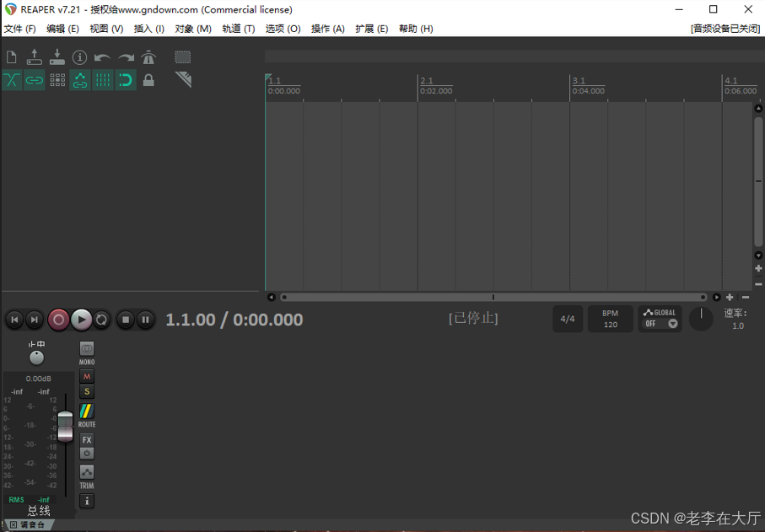Open the 轨道 (T) menu
The image size is (765, 532).
tap(239, 29)
